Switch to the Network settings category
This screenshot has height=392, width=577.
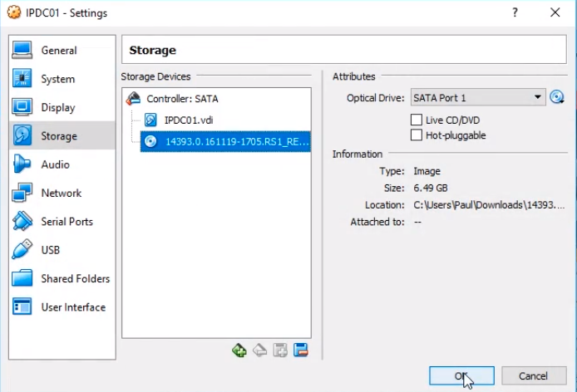pyautogui.click(x=61, y=194)
